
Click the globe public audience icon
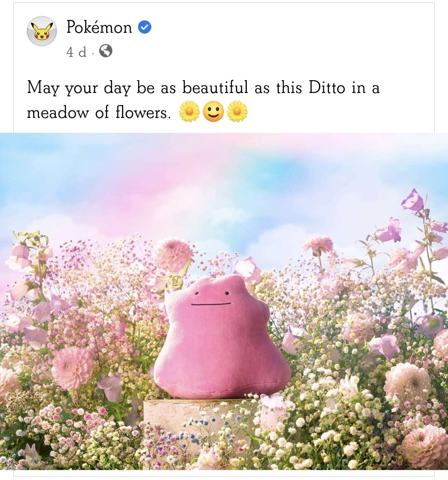(x=105, y=51)
